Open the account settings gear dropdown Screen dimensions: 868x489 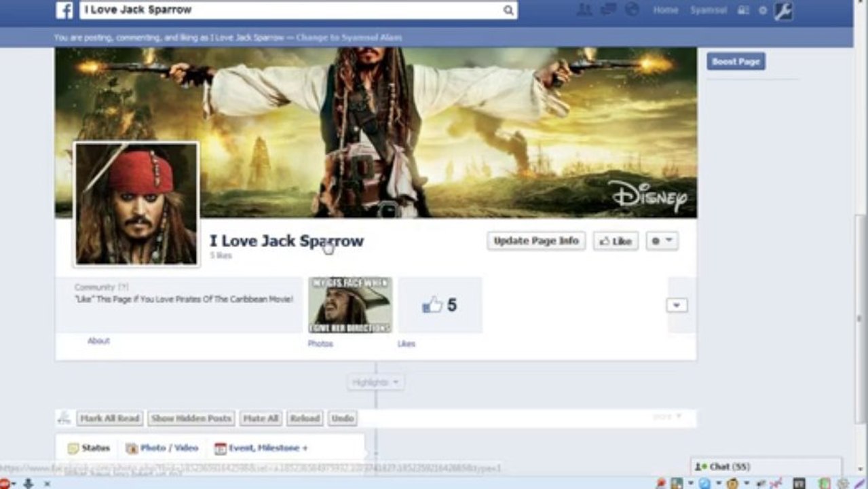click(x=763, y=10)
